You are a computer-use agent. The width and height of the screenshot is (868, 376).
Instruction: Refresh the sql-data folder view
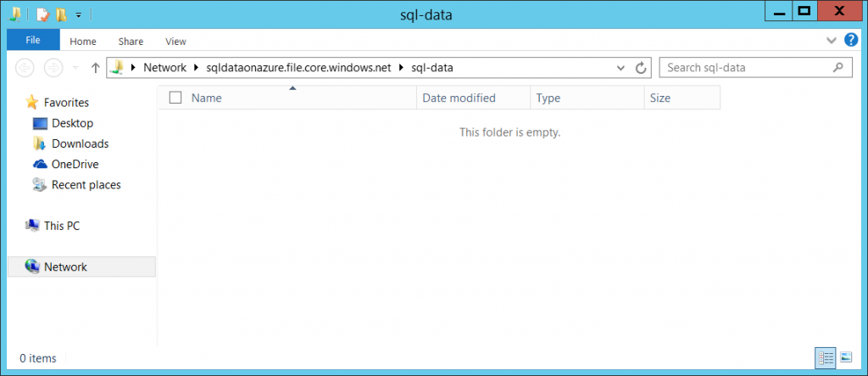tap(642, 68)
